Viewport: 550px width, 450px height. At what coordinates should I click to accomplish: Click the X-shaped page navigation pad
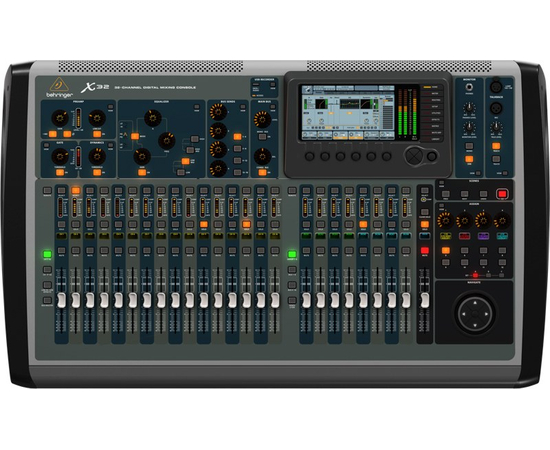tap(414, 155)
